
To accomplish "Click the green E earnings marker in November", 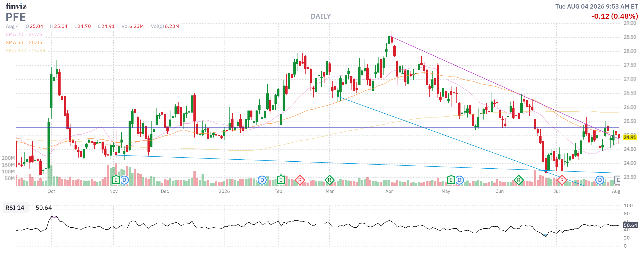I will coord(116,180).
